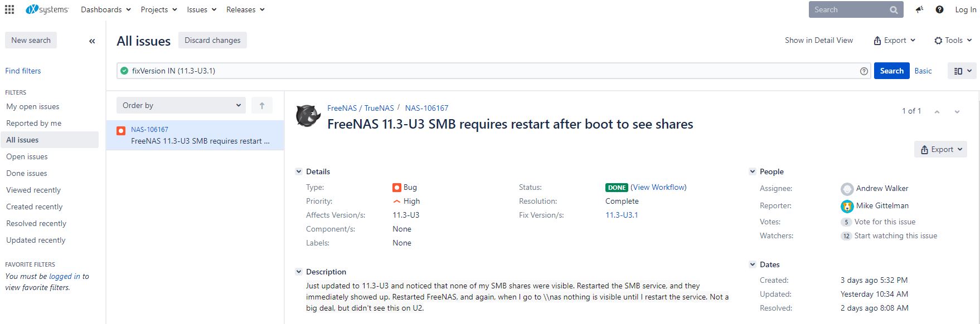Open the 11.3-U3.1 fix version link

(x=622, y=215)
